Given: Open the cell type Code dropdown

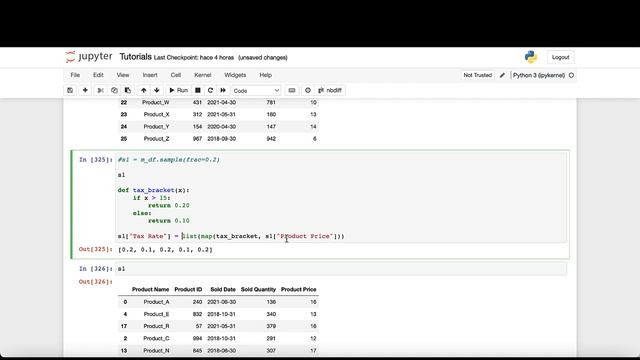Looking at the screenshot, I should (x=256, y=91).
